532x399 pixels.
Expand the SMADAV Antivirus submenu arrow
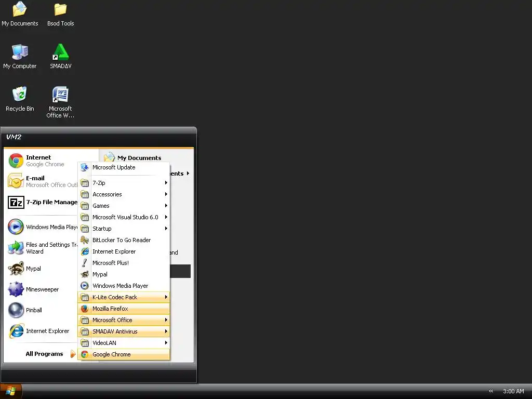166,331
